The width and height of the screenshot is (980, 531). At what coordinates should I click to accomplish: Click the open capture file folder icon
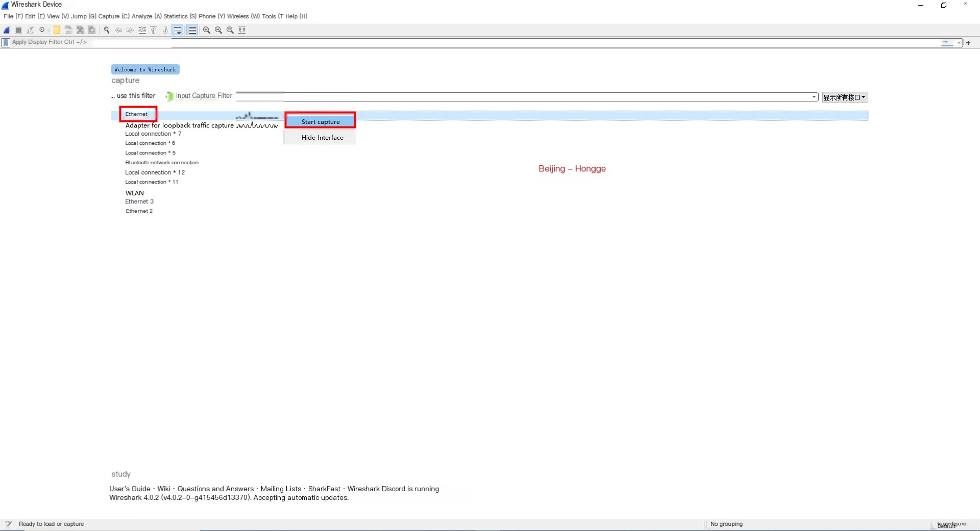[x=57, y=30]
